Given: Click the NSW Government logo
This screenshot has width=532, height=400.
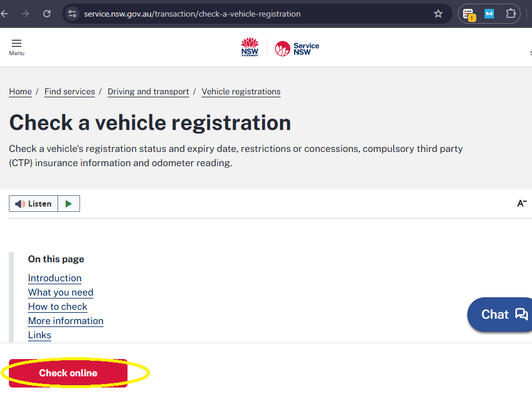Looking at the screenshot, I should 250,47.
